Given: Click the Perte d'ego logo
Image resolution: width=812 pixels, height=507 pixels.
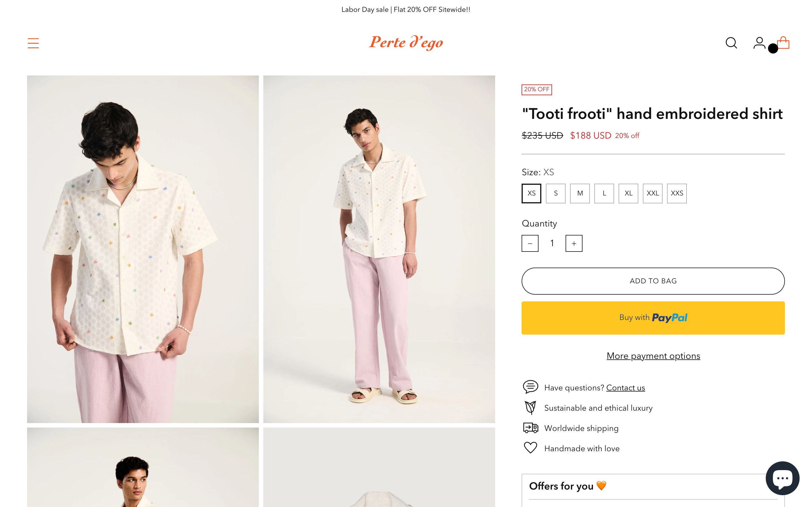Looking at the screenshot, I should pyautogui.click(x=406, y=43).
